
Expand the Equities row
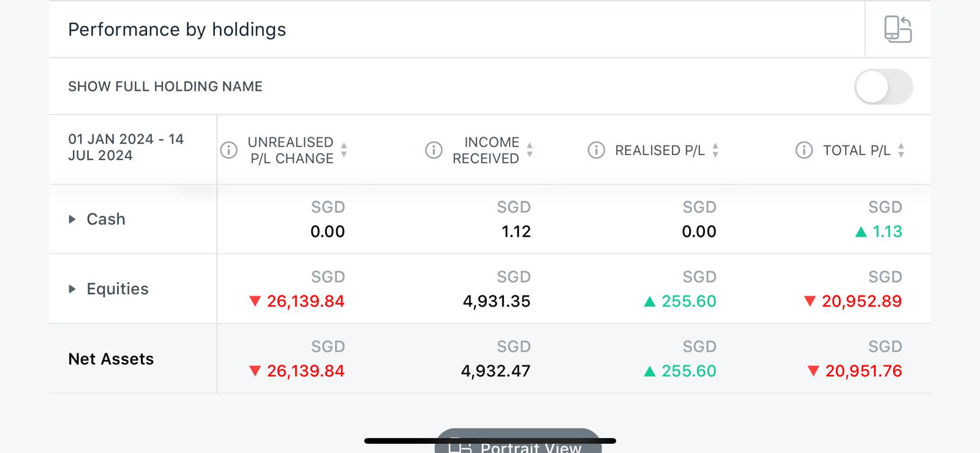click(x=72, y=289)
